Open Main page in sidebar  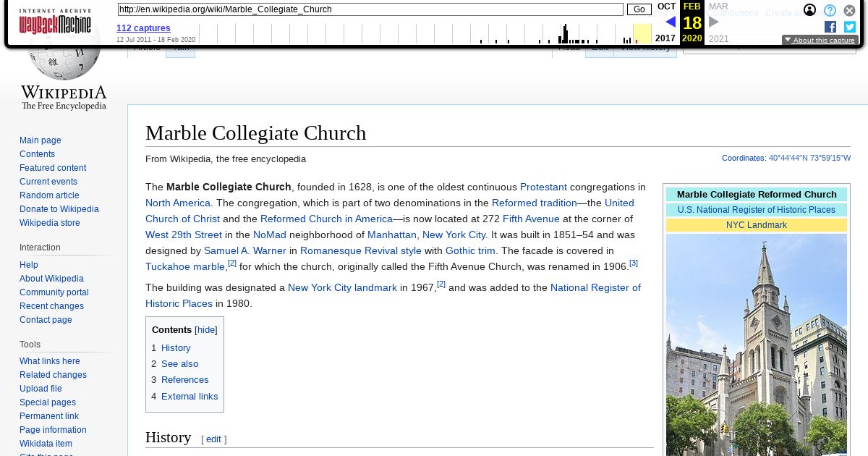(41, 140)
